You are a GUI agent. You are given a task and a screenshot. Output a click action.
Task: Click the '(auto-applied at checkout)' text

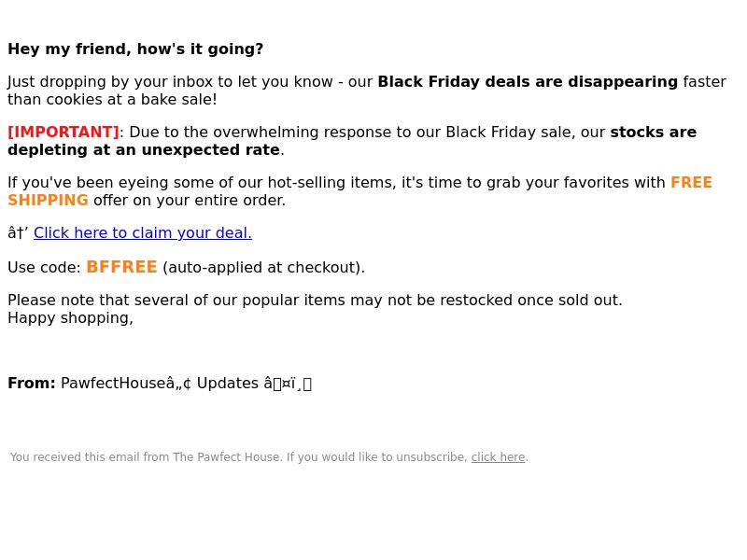[x=263, y=268]
